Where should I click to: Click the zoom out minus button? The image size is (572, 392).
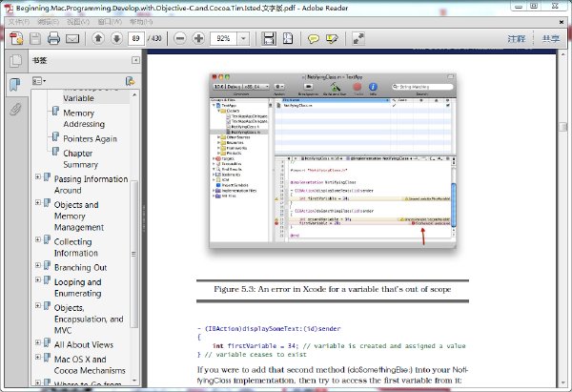[180, 38]
